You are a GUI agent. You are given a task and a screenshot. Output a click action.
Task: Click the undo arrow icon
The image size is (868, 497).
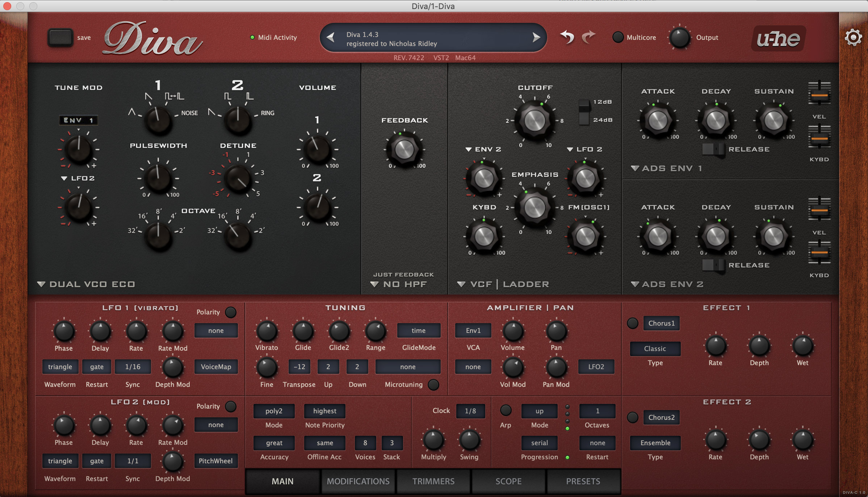(567, 37)
